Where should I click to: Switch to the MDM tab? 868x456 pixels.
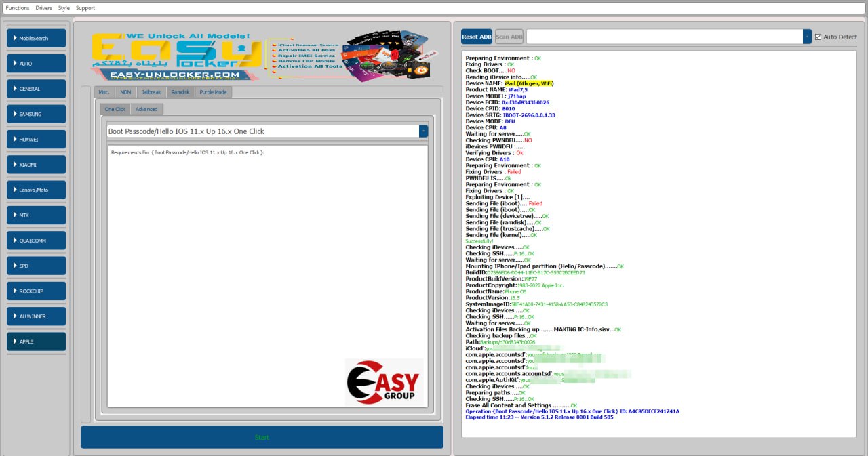click(x=125, y=91)
